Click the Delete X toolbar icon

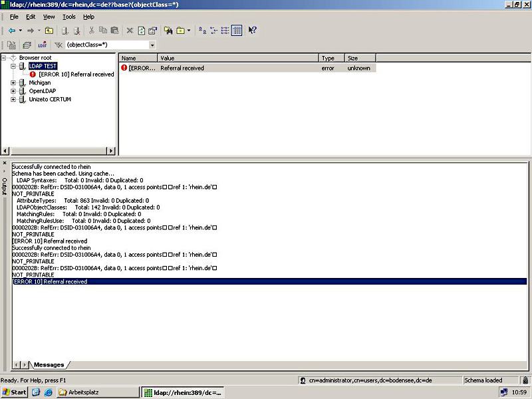[x=130, y=31]
